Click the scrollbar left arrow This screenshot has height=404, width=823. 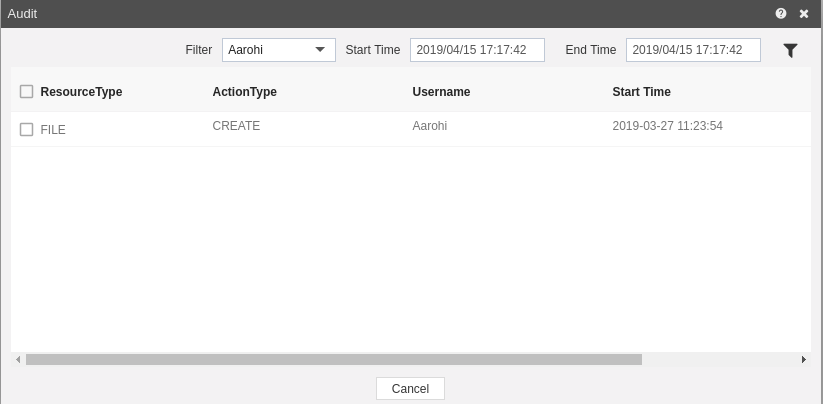(x=18, y=359)
